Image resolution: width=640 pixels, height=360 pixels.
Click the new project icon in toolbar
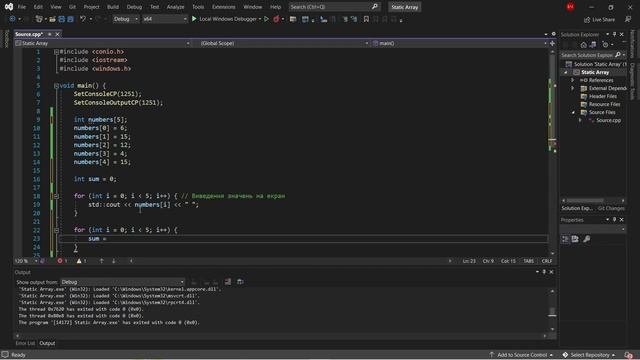[x=39, y=19]
